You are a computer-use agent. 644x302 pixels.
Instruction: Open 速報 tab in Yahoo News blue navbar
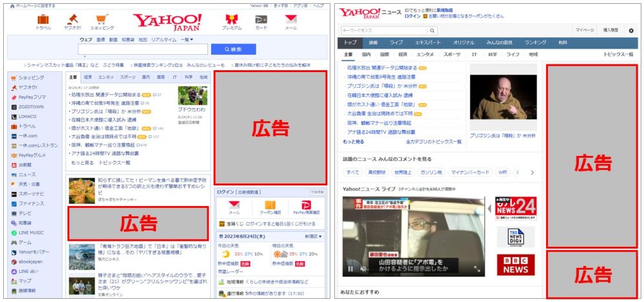coord(373,42)
